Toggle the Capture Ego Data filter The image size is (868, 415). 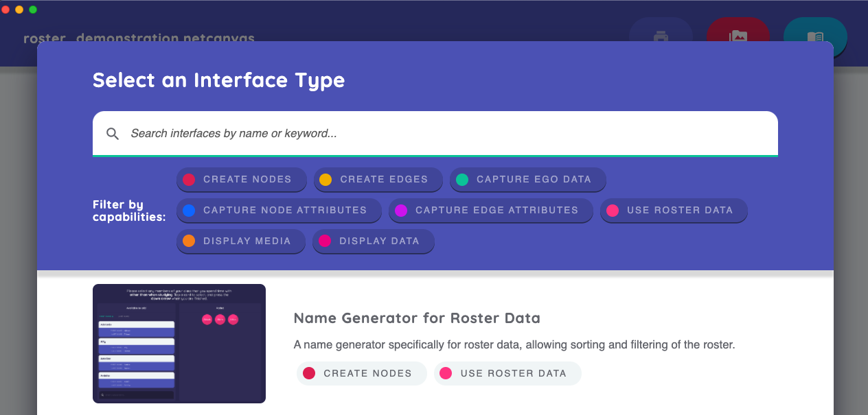tap(527, 180)
